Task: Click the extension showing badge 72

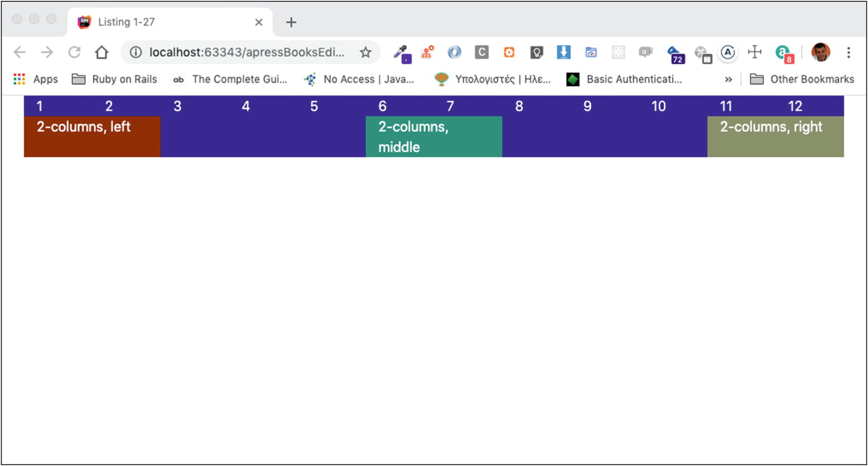Action: click(x=675, y=54)
